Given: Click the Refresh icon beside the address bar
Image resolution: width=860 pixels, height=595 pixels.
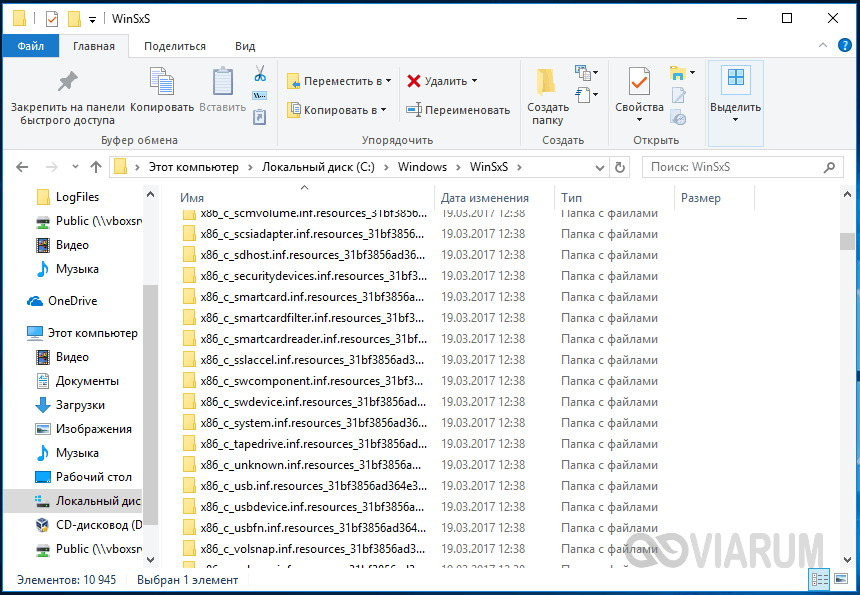Looking at the screenshot, I should 620,167.
